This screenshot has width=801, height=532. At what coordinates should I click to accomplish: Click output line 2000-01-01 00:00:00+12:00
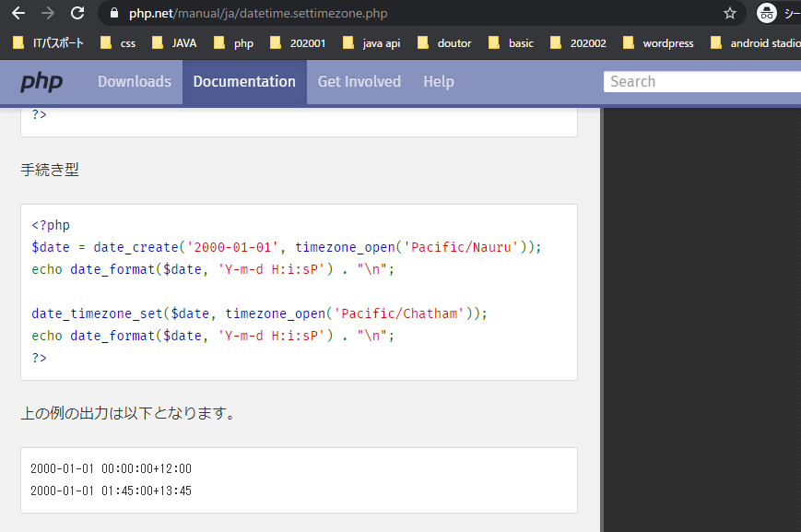111,468
